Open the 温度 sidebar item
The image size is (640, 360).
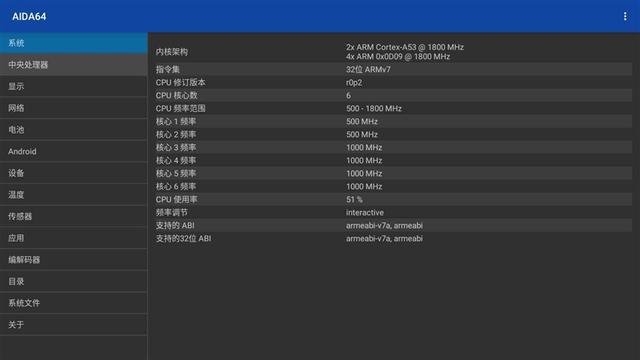(73, 194)
